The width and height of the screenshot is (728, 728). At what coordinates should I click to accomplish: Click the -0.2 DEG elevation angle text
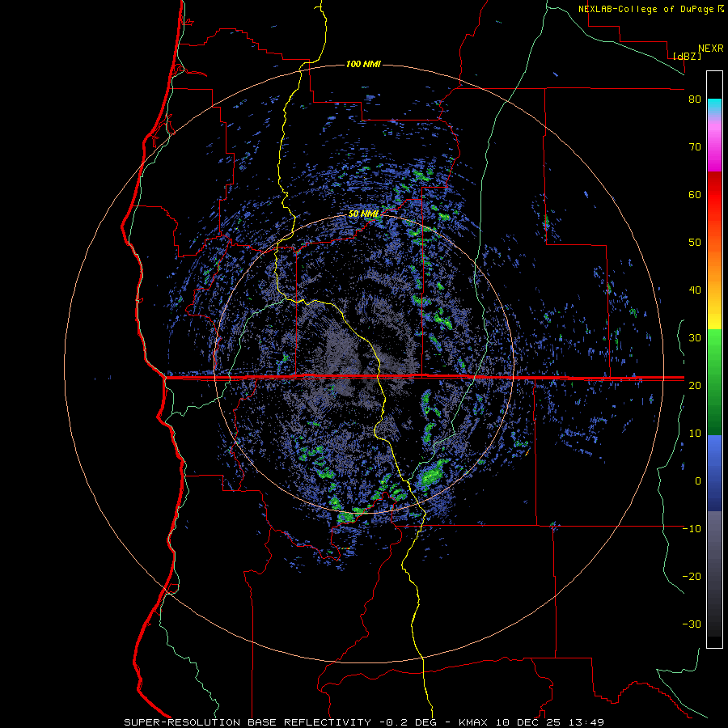pos(408,722)
